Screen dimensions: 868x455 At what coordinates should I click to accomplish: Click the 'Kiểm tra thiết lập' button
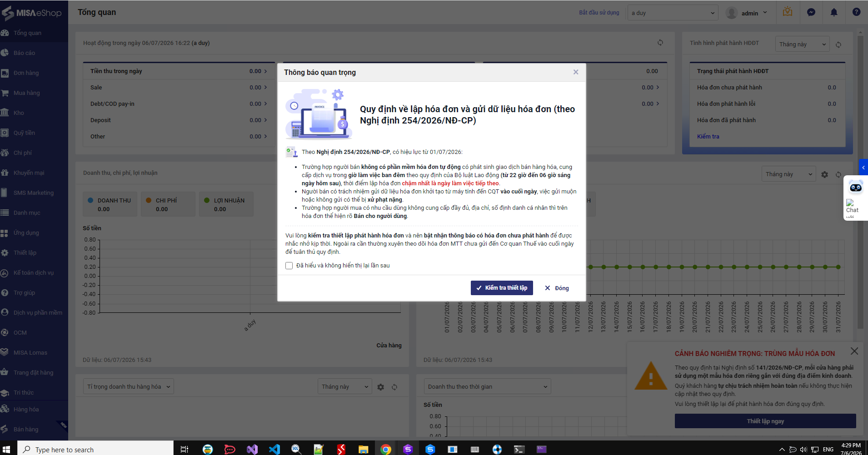pos(502,288)
